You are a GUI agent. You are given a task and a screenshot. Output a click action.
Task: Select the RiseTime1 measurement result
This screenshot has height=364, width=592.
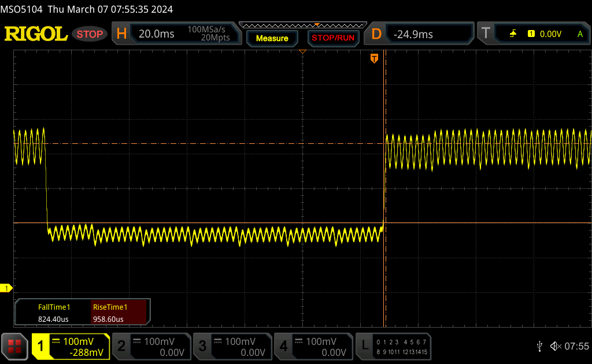120,313
